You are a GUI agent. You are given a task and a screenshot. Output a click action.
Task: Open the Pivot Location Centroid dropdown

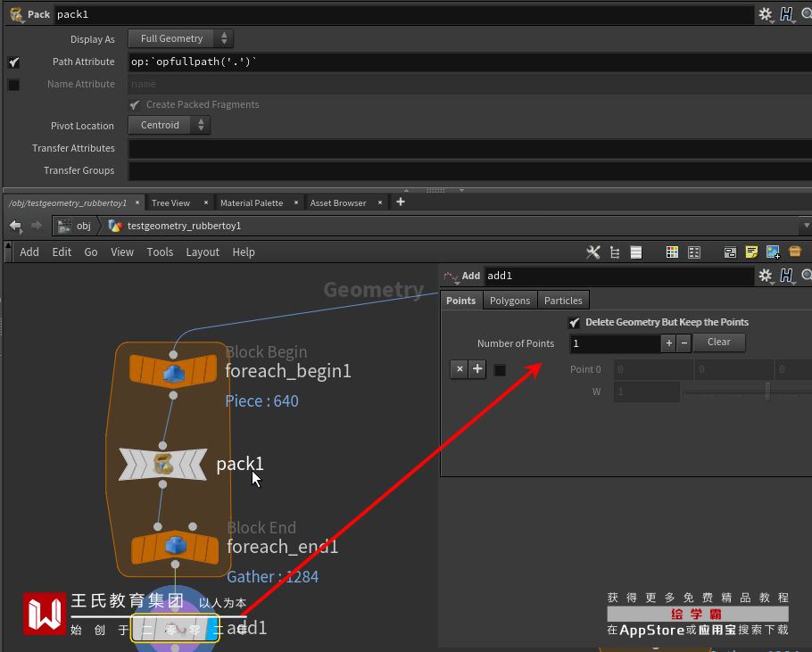click(169, 125)
